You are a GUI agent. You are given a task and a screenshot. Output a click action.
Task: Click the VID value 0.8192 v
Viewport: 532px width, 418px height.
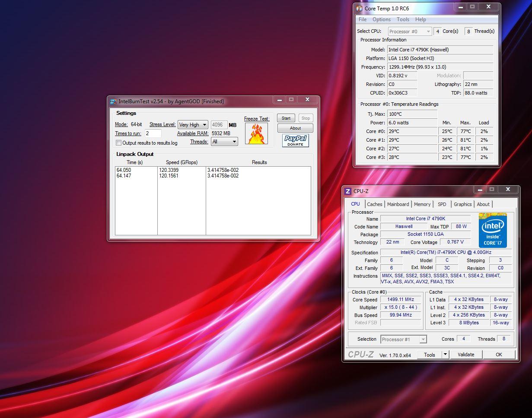coord(402,76)
